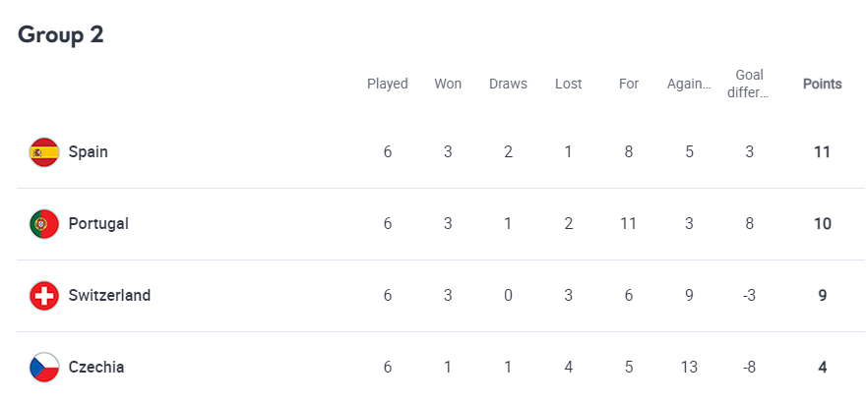This screenshot has width=868, height=403.
Task: Click the Won column header
Action: click(448, 84)
